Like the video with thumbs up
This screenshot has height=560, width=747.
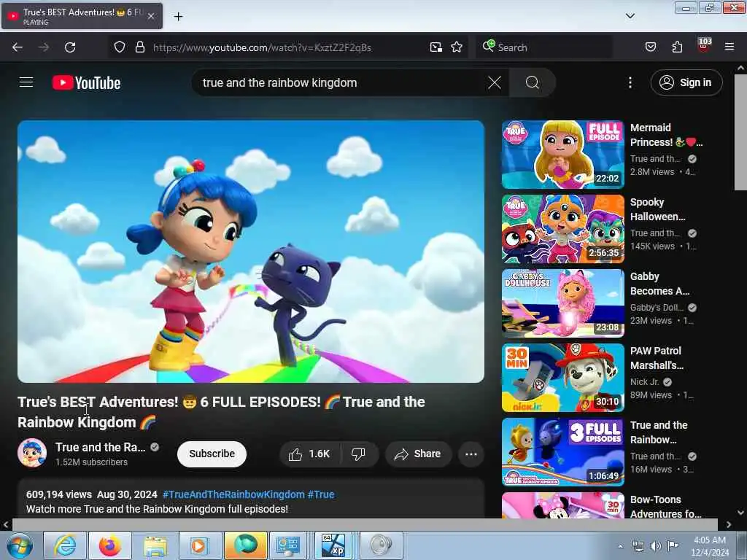309,454
